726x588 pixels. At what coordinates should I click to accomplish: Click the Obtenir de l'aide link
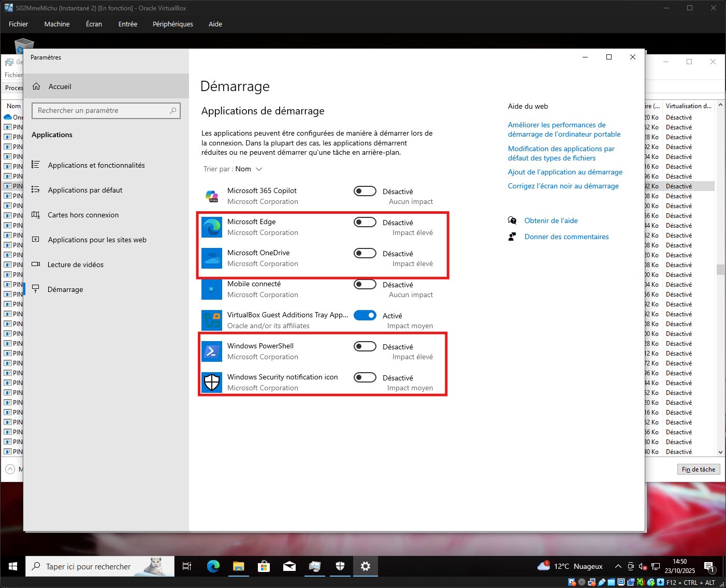(x=551, y=220)
